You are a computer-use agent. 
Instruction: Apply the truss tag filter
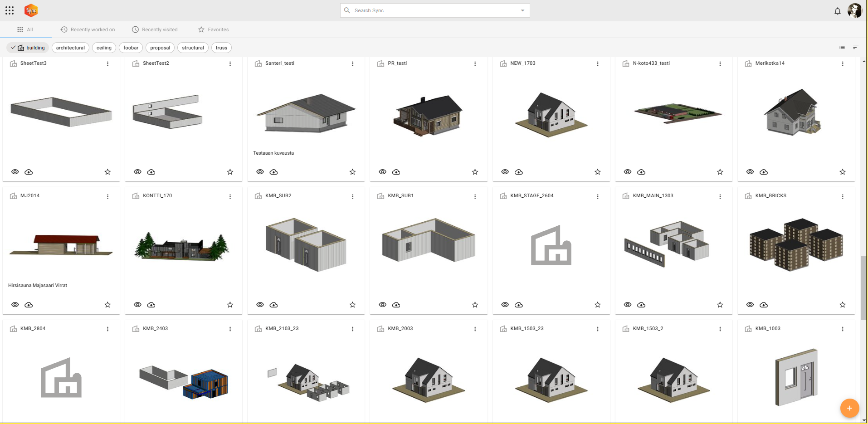click(221, 48)
